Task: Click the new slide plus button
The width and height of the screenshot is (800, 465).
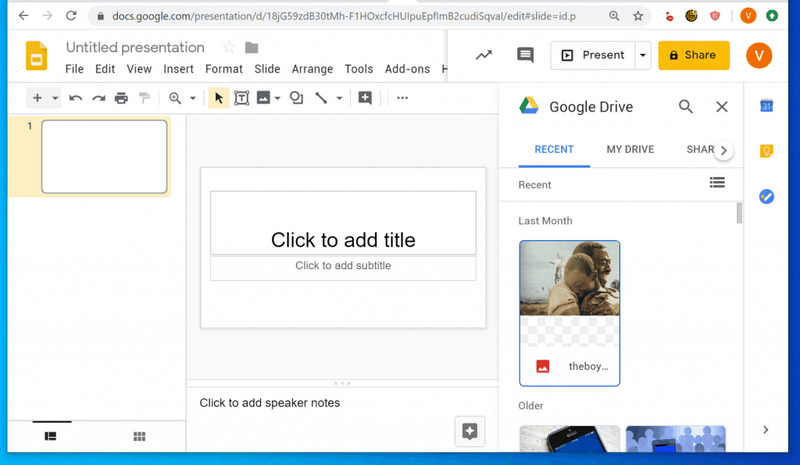Action: click(37, 97)
